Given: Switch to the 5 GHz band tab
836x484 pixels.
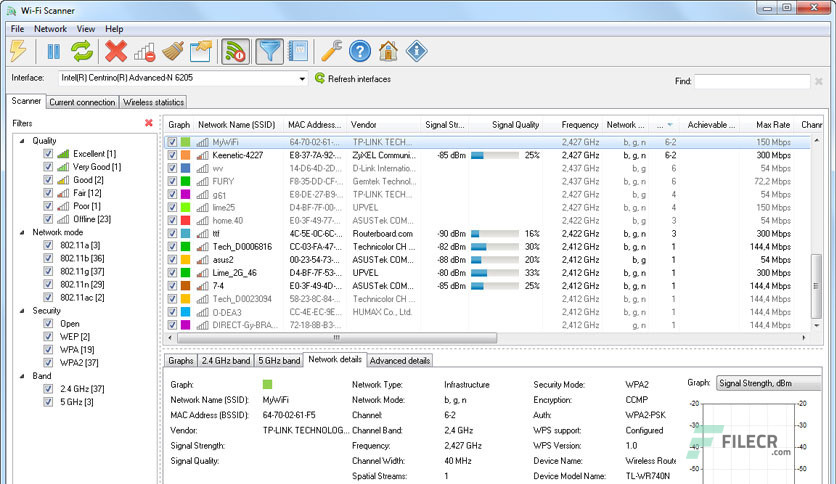Looking at the screenshot, I should (x=279, y=361).
